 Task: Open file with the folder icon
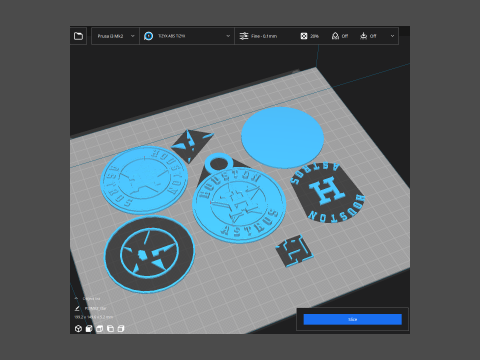click(78, 36)
